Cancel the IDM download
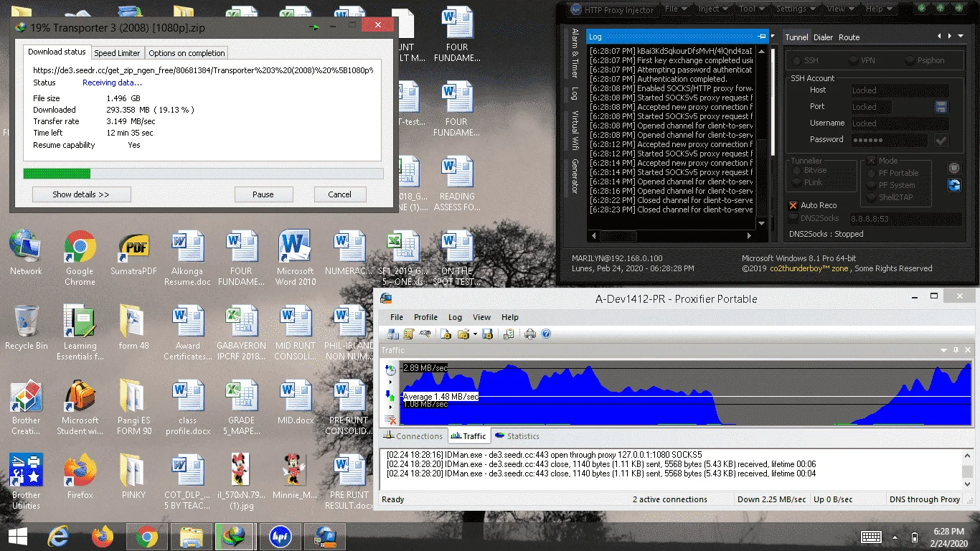Viewport: 980px width, 551px height. coord(339,194)
